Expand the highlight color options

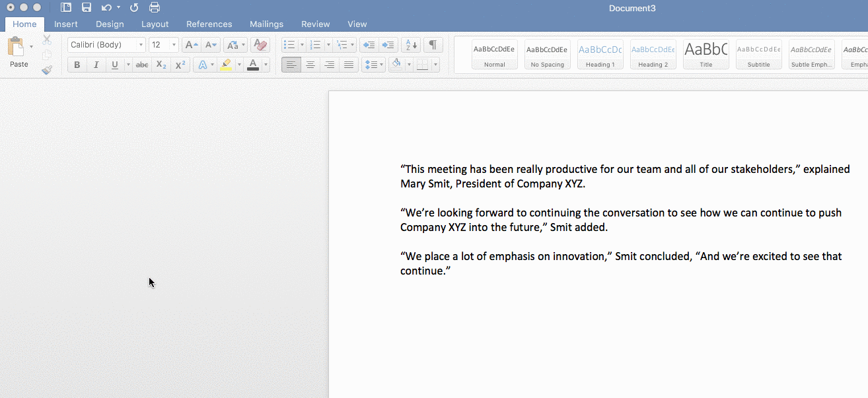238,64
